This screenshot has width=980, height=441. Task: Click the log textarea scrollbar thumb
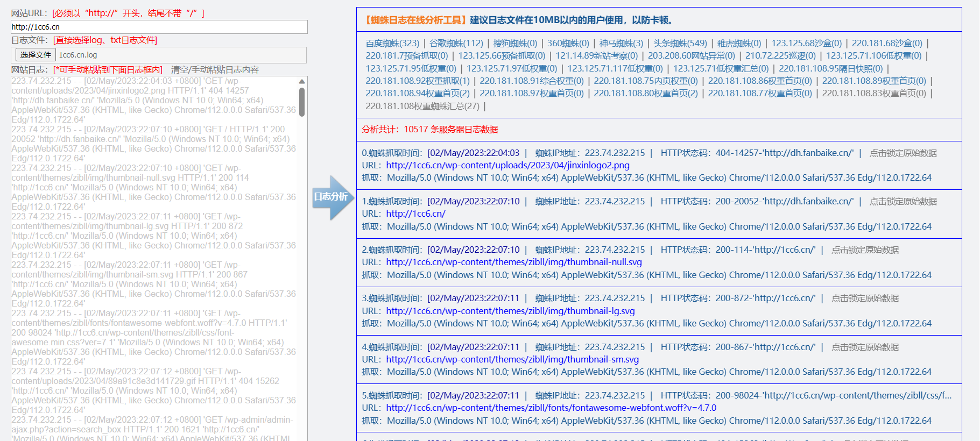click(x=302, y=102)
